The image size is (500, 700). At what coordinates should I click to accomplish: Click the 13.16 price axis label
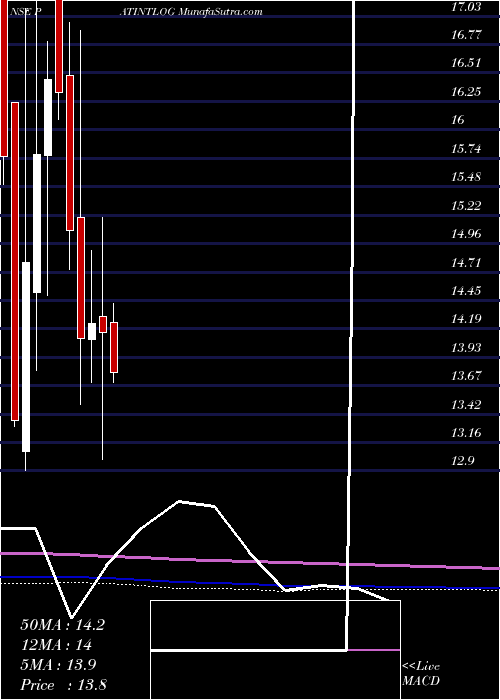(467, 433)
